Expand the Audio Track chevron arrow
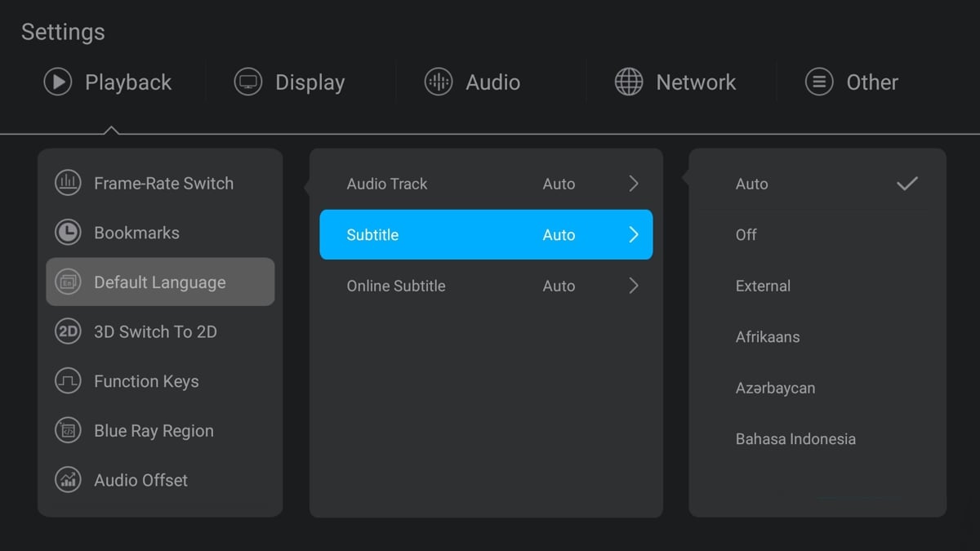This screenshot has width=980, height=551. point(634,184)
